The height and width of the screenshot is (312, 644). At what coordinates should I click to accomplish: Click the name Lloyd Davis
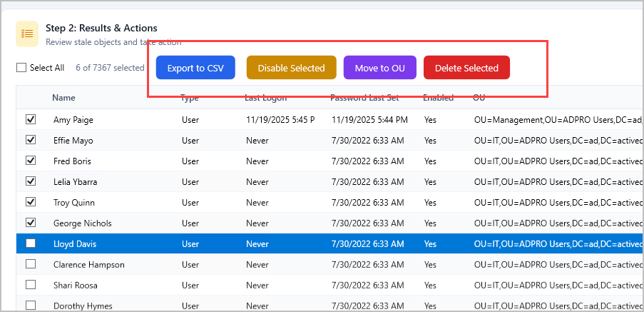click(x=75, y=243)
